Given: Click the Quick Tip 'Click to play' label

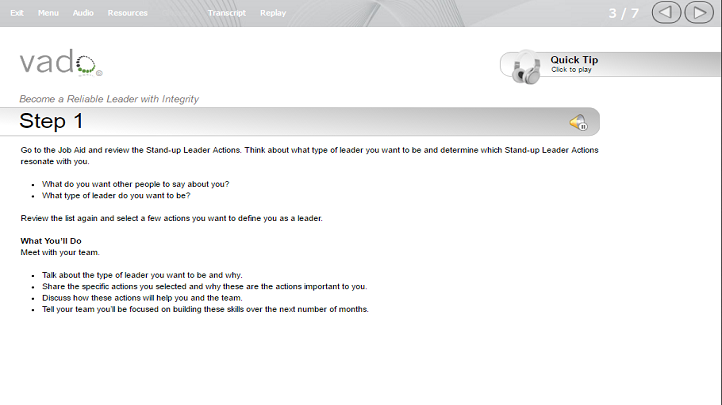Looking at the screenshot, I should click(x=571, y=69).
